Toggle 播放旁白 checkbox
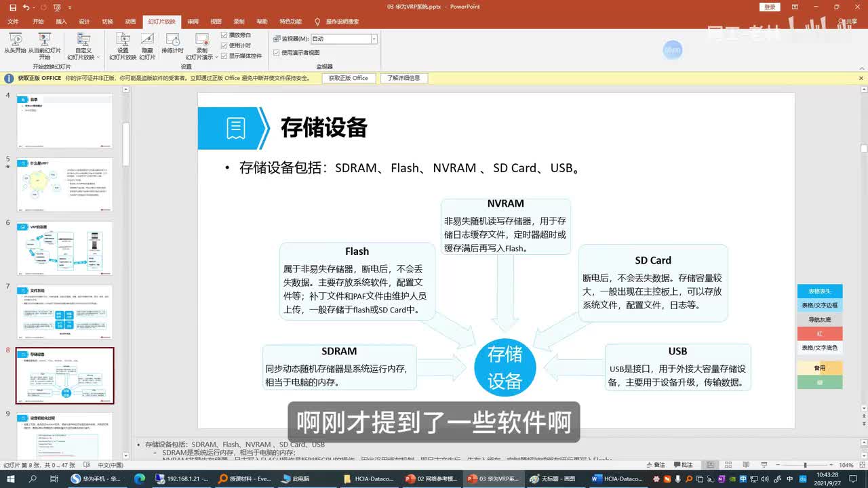 224,35
